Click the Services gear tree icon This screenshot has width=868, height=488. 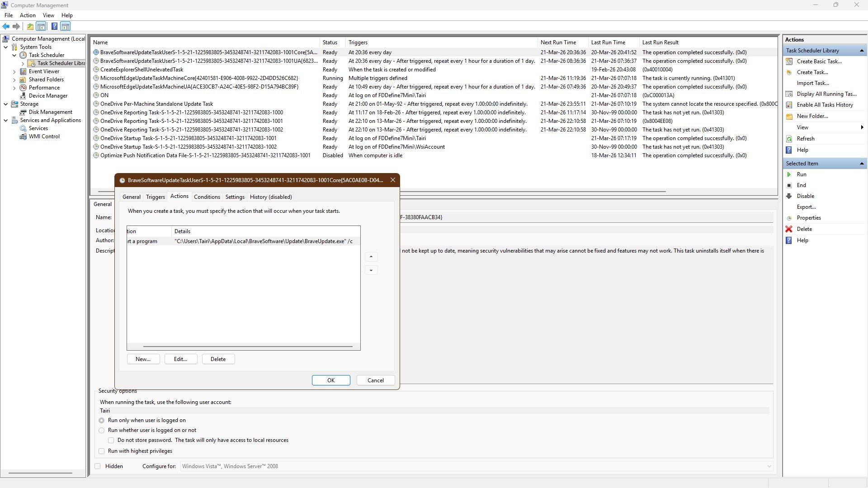[23, 128]
